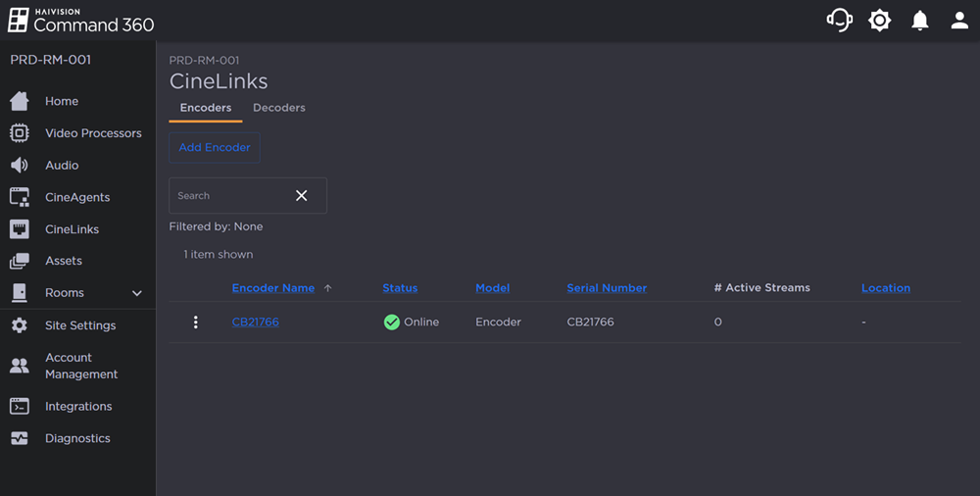Click the CineLinks port icon in sidebar
The image size is (980, 496).
click(20, 229)
